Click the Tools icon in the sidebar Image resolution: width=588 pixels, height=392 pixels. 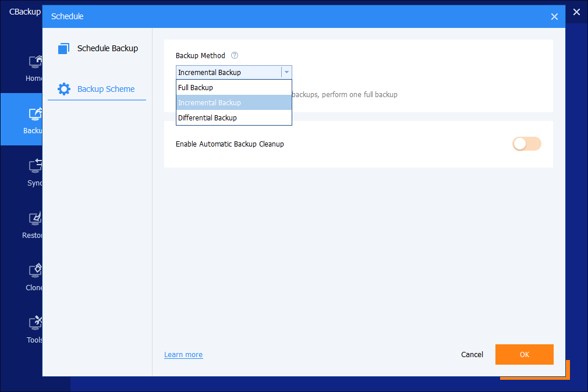(35, 323)
